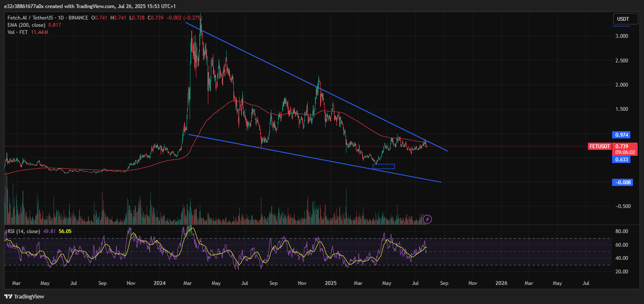
Task: Click the RSI axis 20.00 value
Action: (x=622, y=272)
